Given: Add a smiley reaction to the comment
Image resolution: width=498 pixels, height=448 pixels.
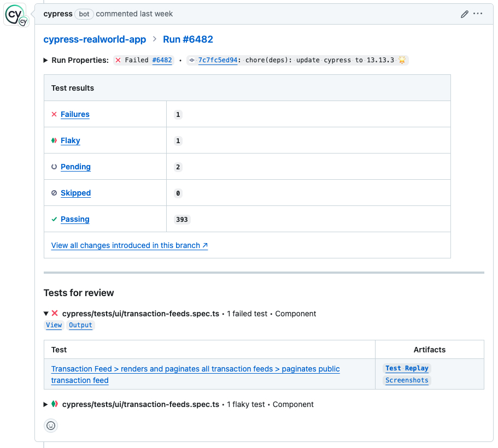Looking at the screenshot, I should [x=50, y=425].
